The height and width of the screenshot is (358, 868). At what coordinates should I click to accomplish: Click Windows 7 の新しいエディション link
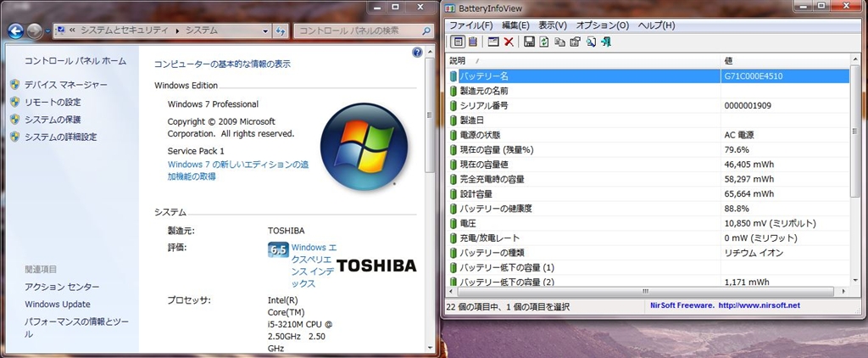[238, 171]
